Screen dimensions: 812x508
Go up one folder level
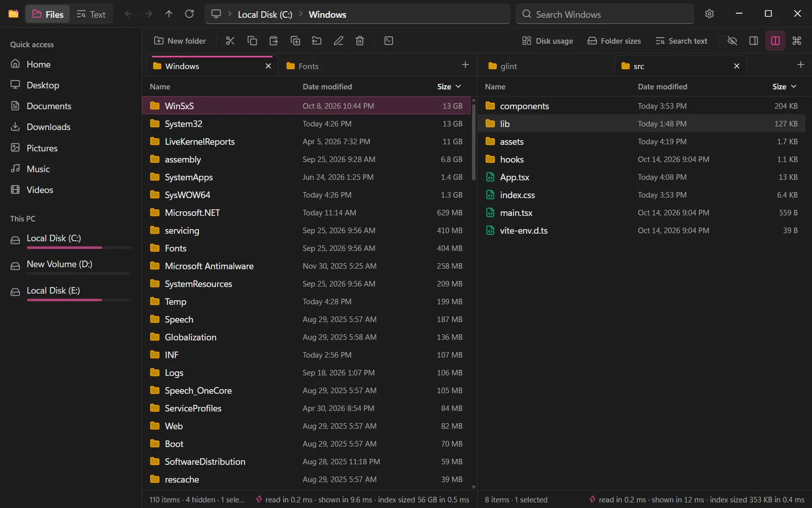coord(169,14)
